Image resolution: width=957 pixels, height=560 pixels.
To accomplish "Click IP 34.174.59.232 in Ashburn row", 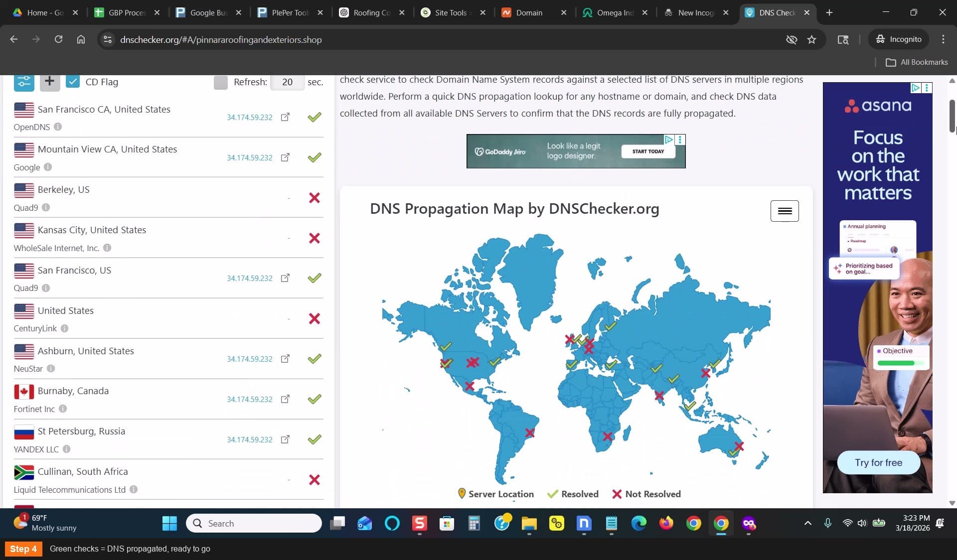I will 250,359.
